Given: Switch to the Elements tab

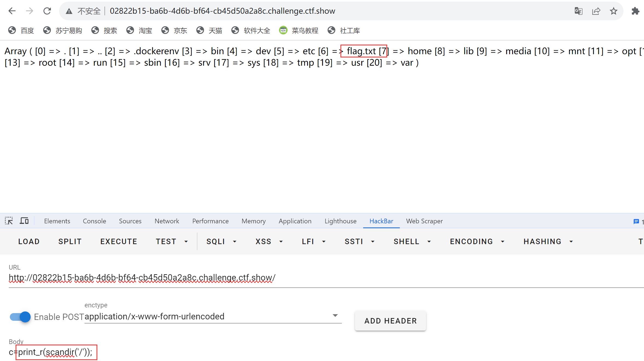Looking at the screenshot, I should [x=57, y=221].
